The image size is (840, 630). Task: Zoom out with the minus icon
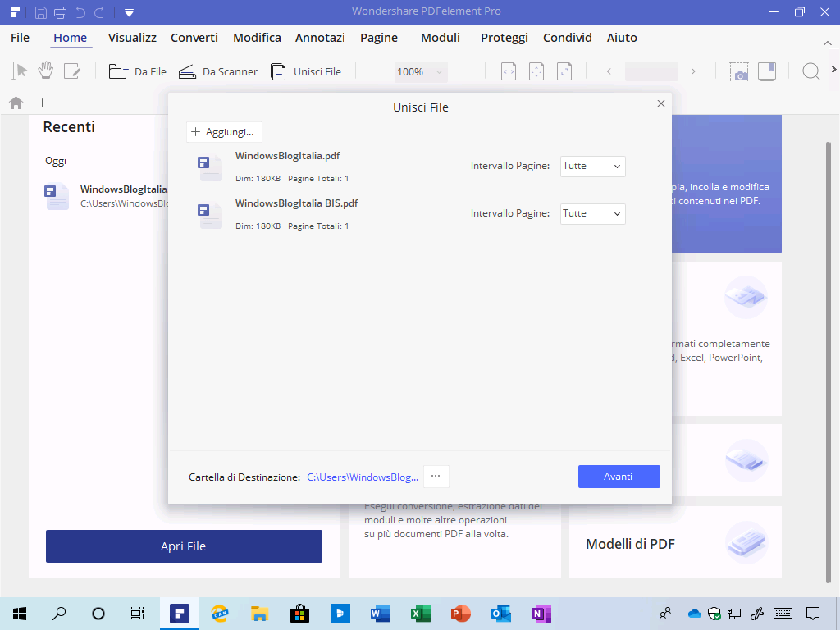pyautogui.click(x=378, y=71)
